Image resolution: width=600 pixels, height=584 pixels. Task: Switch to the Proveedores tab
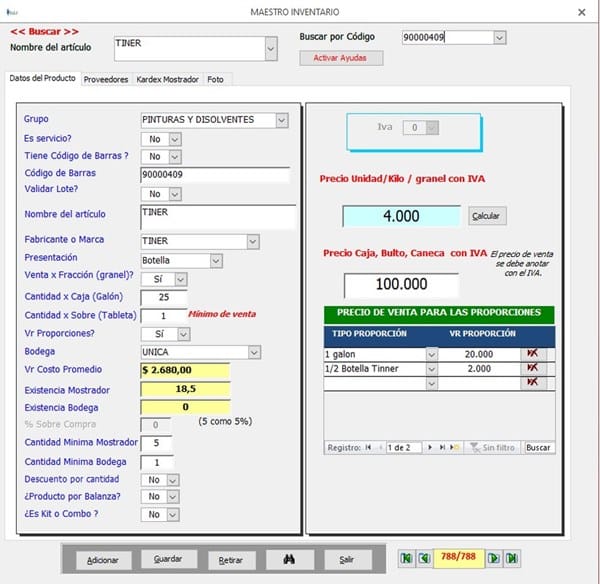pyautogui.click(x=107, y=79)
